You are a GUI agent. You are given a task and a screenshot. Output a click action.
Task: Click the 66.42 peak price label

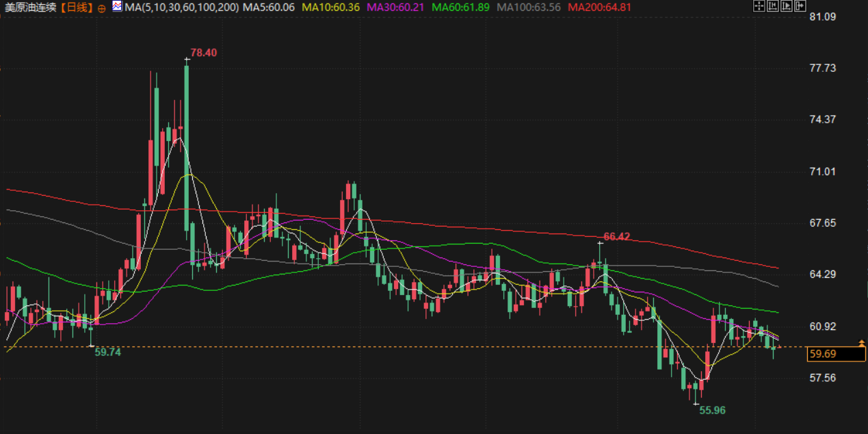[617, 237]
